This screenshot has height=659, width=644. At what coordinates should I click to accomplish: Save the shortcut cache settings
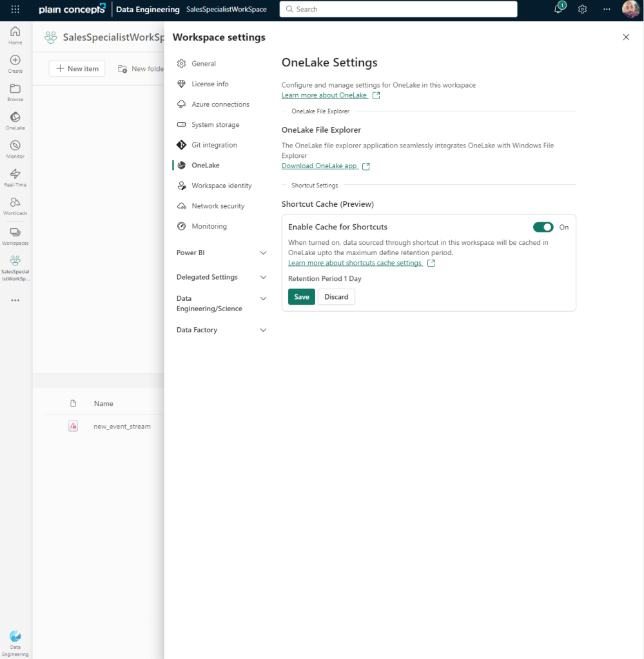click(x=301, y=297)
